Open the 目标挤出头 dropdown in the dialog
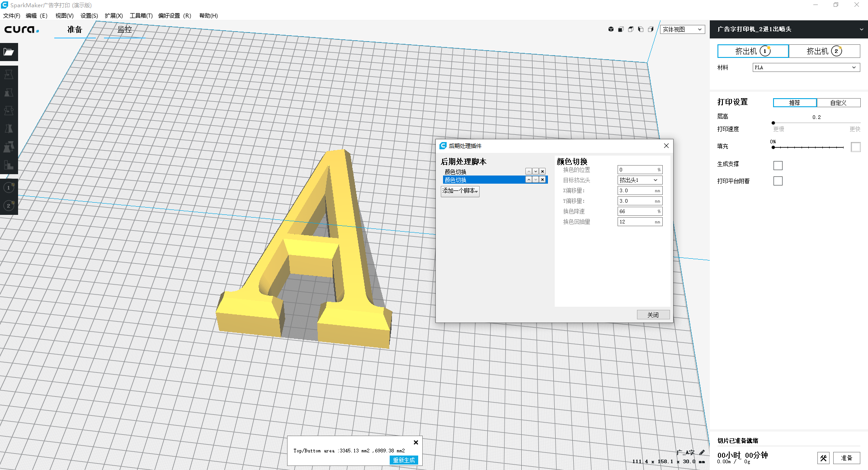This screenshot has height=470, width=868. 639,180
